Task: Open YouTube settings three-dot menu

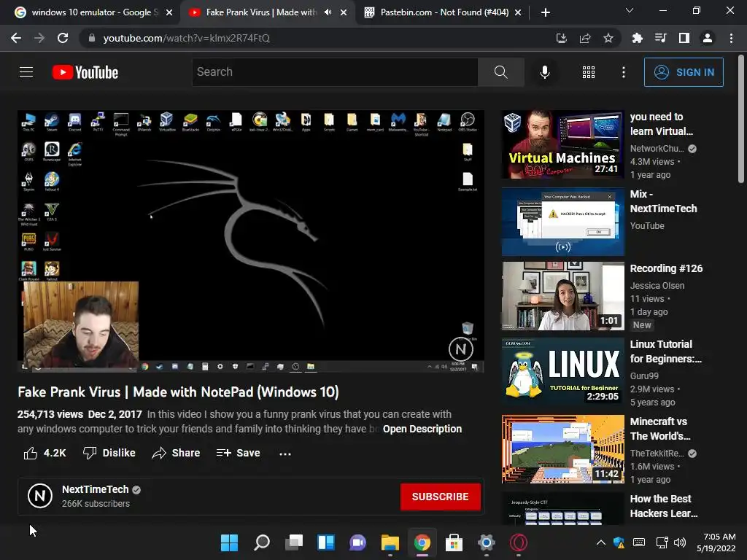Action: [x=623, y=72]
